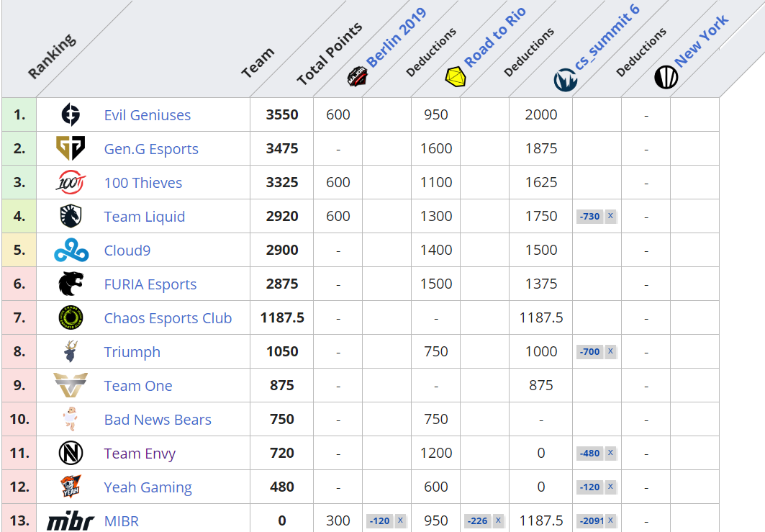
Task: Click the -480 deduction badge
Action: pos(590,453)
